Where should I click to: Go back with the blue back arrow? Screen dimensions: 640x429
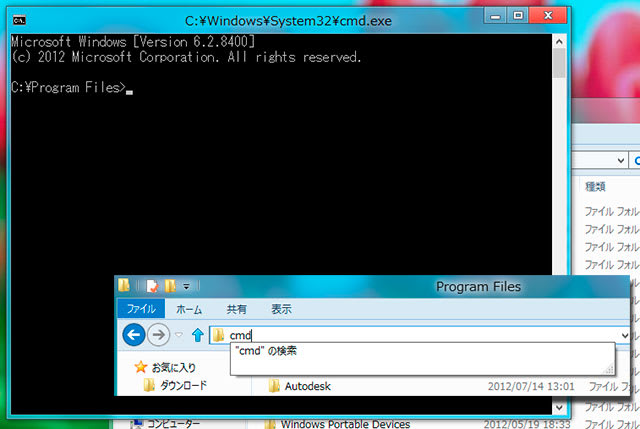pyautogui.click(x=134, y=335)
